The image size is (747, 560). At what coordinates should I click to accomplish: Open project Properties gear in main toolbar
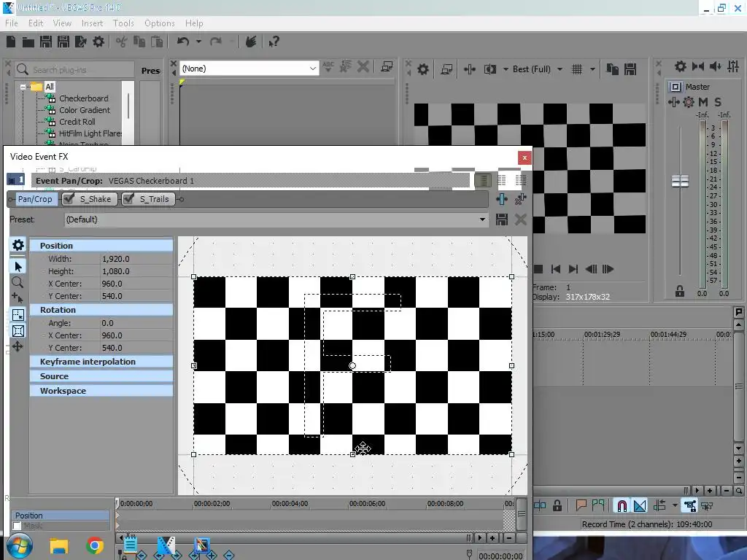98,42
